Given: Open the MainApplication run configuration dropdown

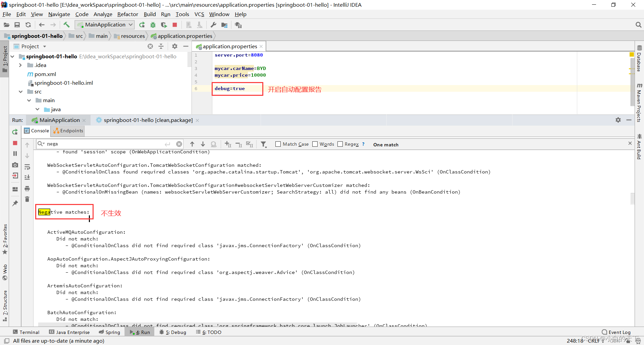Looking at the screenshot, I should (x=105, y=25).
